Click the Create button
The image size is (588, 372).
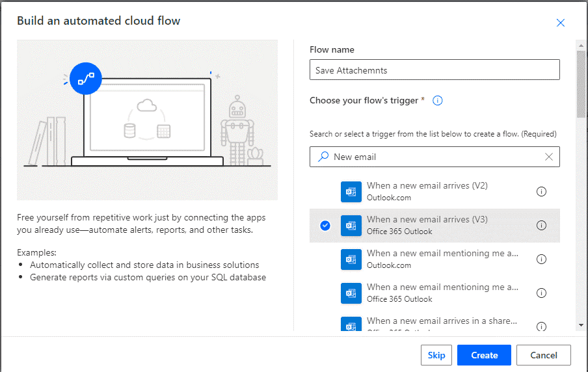click(x=484, y=355)
